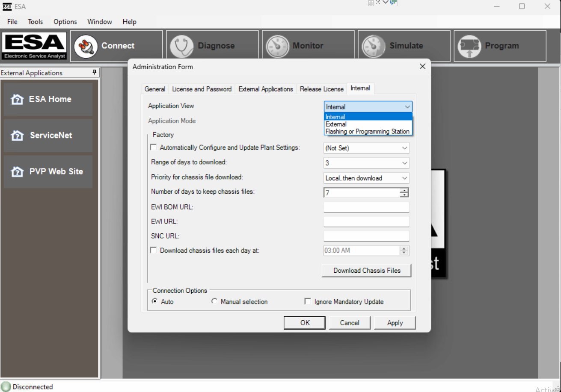Image resolution: width=561 pixels, height=392 pixels.
Task: Click the Connect plug icon
Action: (86, 46)
